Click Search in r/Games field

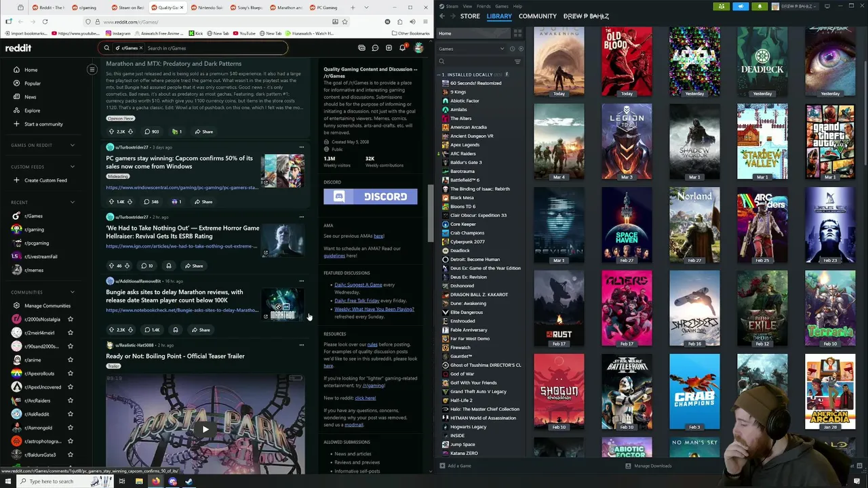point(193,48)
